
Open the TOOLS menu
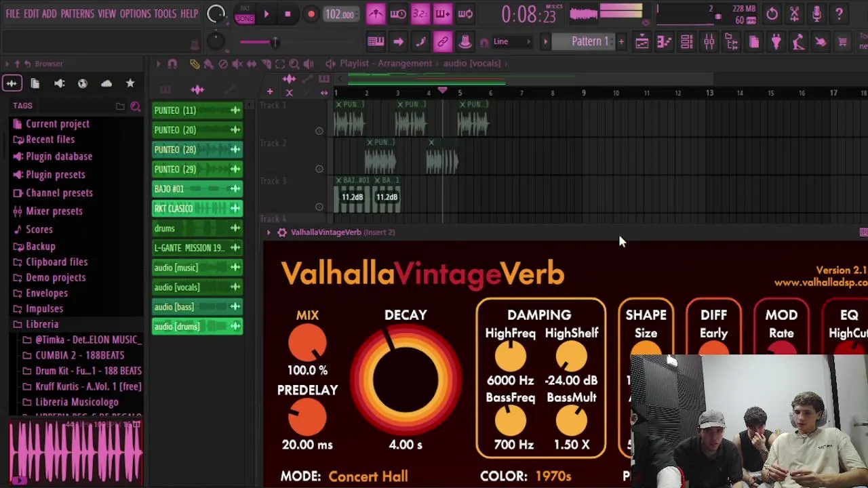165,14
